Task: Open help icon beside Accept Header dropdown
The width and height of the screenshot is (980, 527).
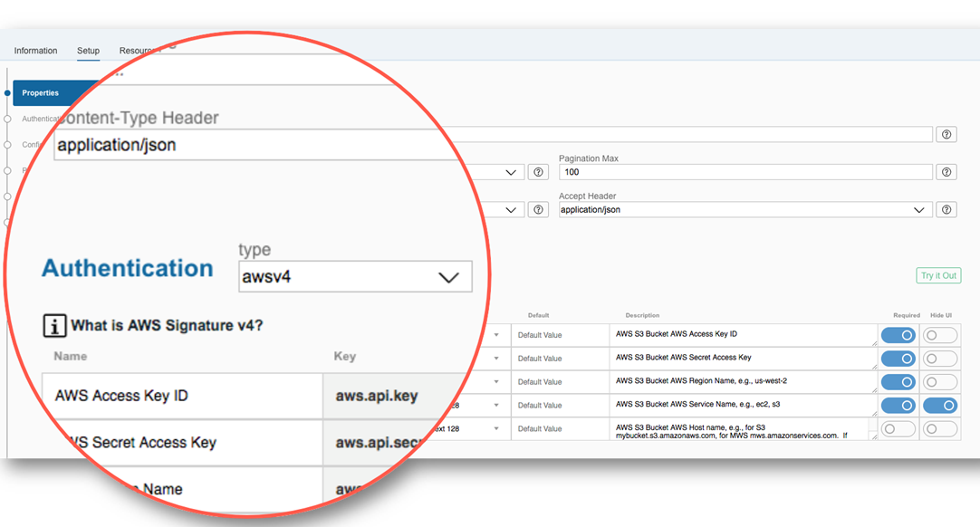Action: pyautogui.click(x=946, y=209)
